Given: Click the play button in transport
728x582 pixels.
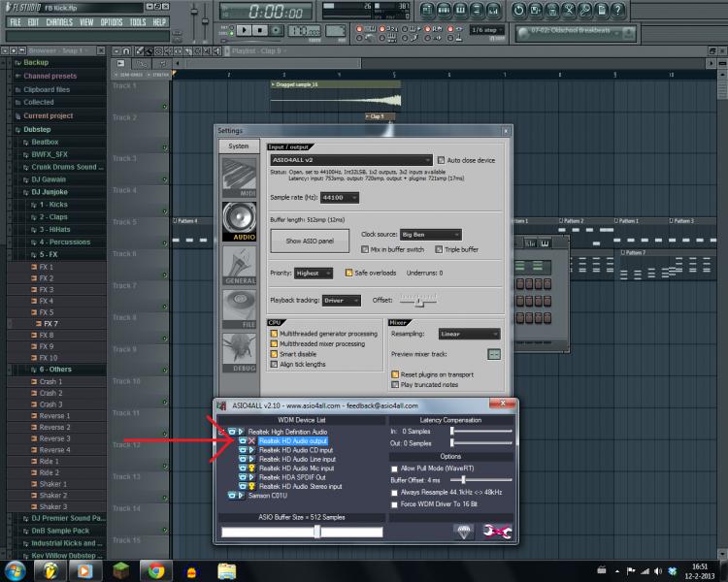Looking at the screenshot, I should coord(244,30).
